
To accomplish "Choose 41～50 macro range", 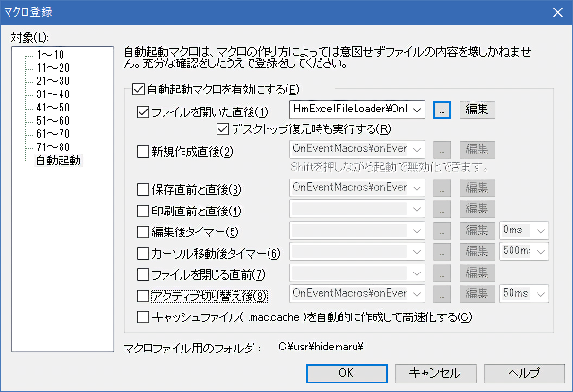I will 52,107.
